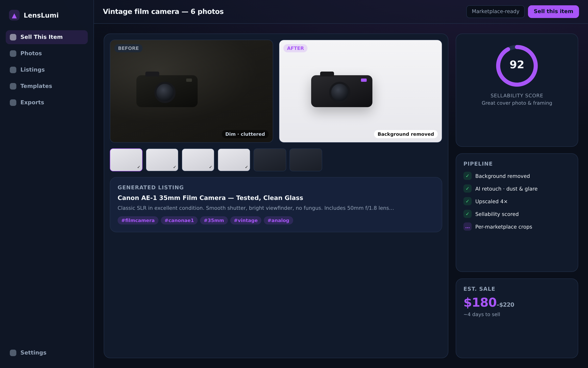This screenshot has width=588, height=368.
Task: Click the Canon AE-1 listing title
Action: (210, 198)
